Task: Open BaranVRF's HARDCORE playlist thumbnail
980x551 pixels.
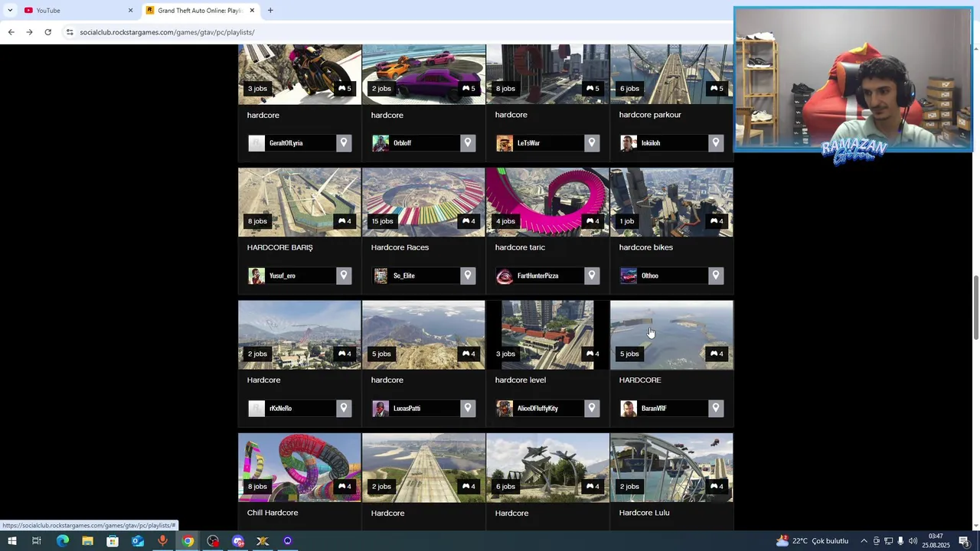Action: pyautogui.click(x=671, y=334)
